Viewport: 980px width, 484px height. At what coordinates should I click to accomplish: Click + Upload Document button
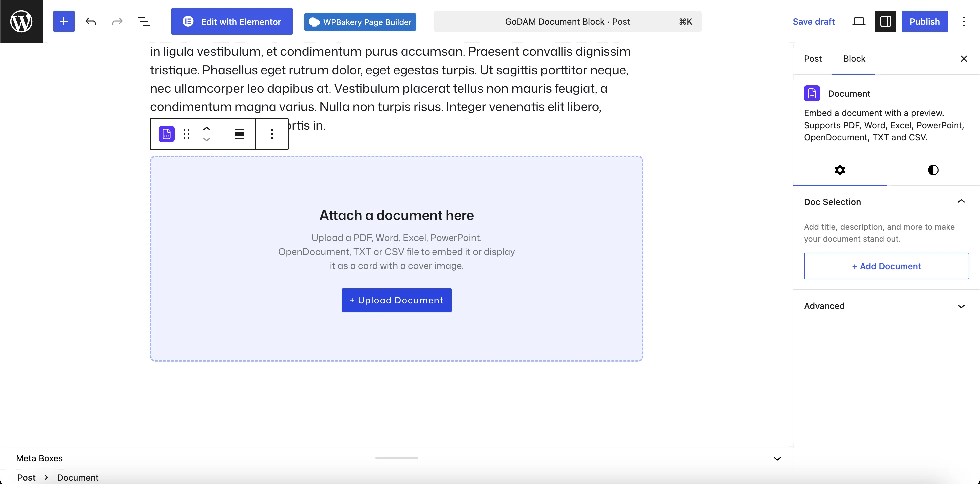pyautogui.click(x=396, y=300)
